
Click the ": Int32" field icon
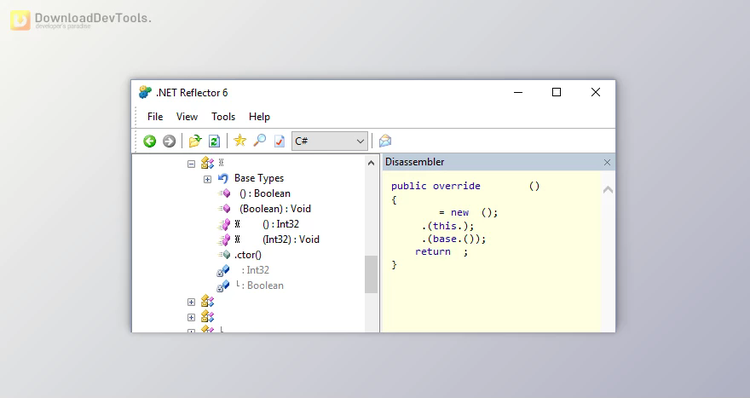coord(223,271)
